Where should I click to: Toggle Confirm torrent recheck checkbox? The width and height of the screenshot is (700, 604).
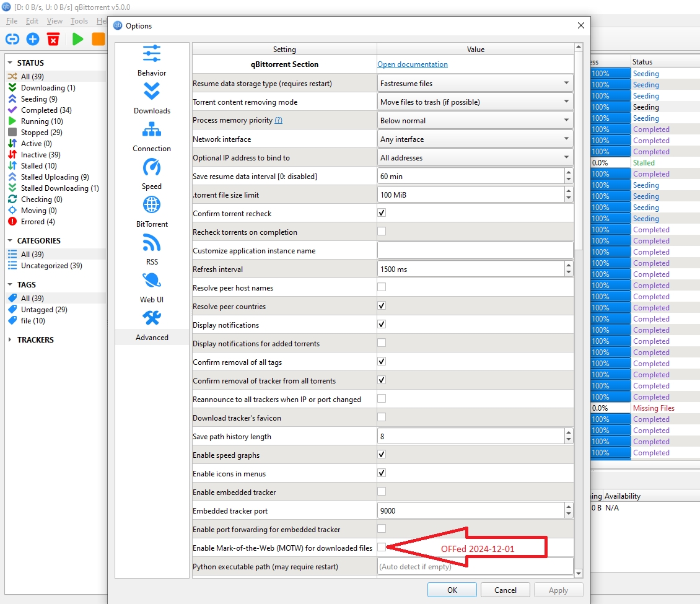click(382, 213)
